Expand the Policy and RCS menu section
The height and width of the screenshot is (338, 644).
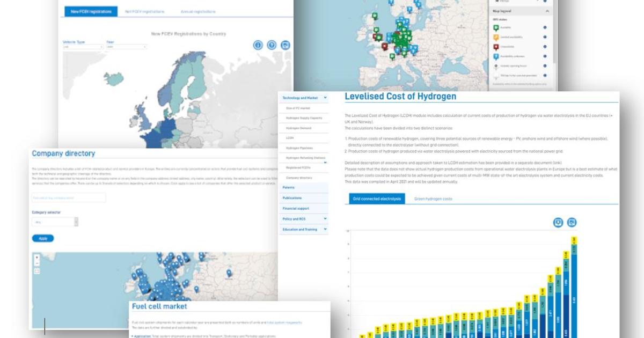click(325, 219)
